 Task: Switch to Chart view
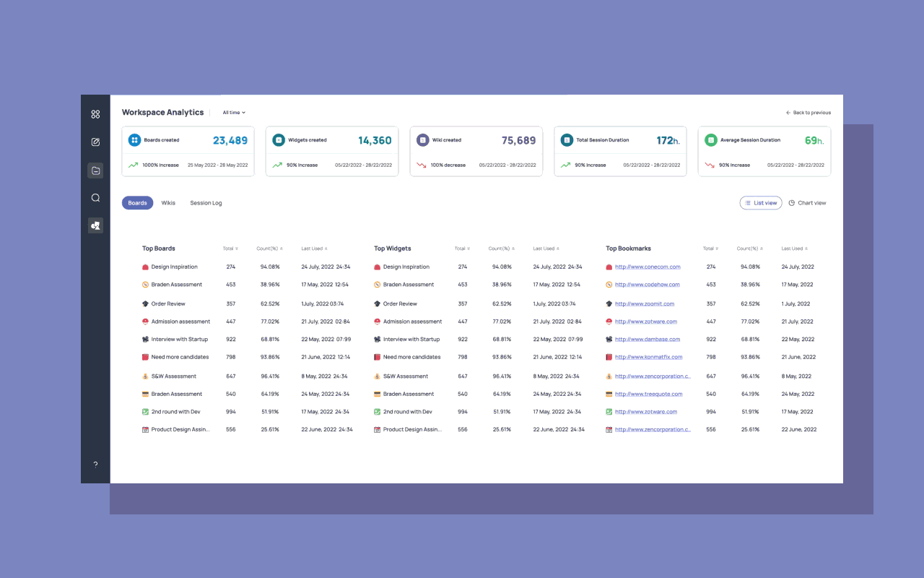click(x=808, y=203)
